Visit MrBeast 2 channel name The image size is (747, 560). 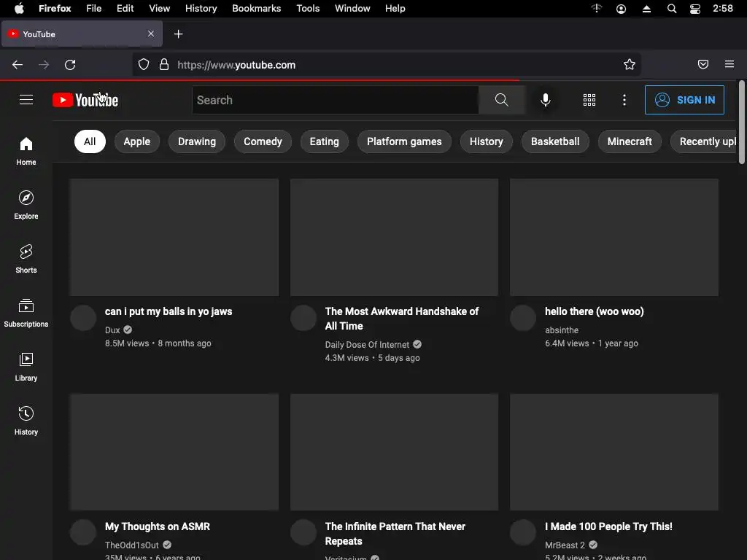click(x=565, y=545)
